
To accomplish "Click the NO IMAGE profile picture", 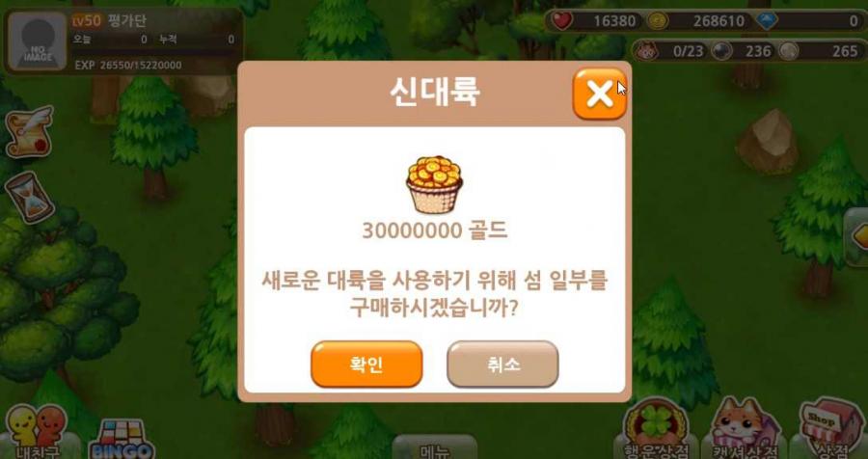I will [x=38, y=42].
